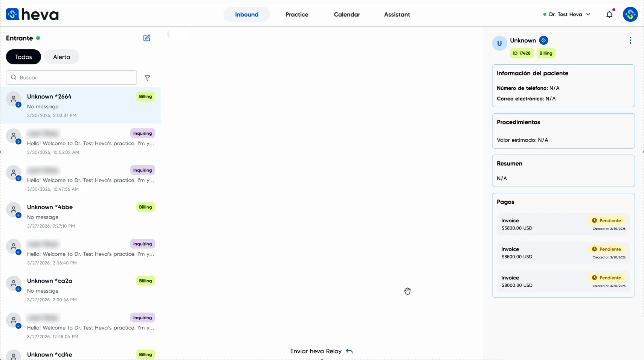Click the Pagos section heading

(505, 202)
